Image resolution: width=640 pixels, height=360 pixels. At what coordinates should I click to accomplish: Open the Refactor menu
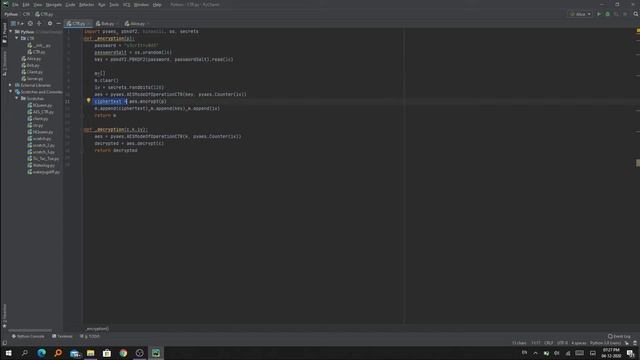86,4
